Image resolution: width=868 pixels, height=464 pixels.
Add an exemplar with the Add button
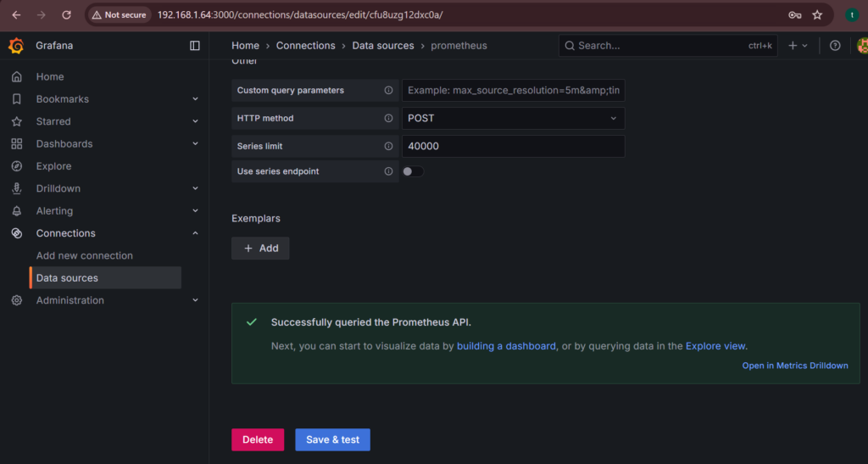click(260, 248)
